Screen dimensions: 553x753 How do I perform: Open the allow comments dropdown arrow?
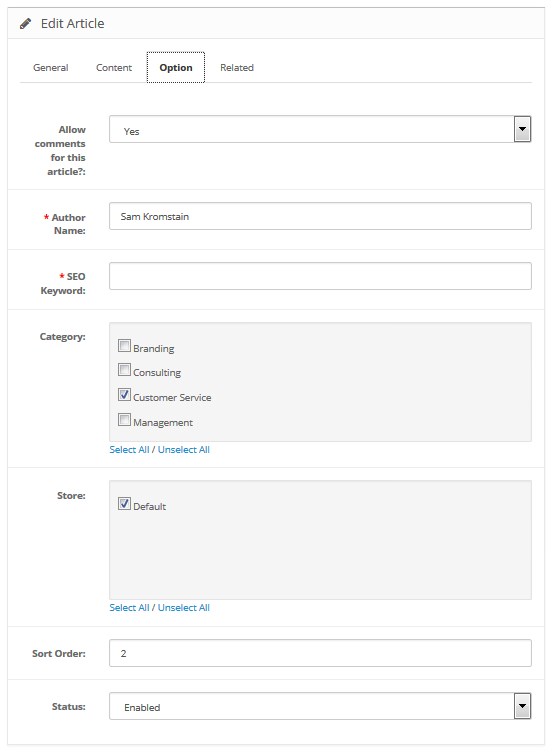click(522, 129)
